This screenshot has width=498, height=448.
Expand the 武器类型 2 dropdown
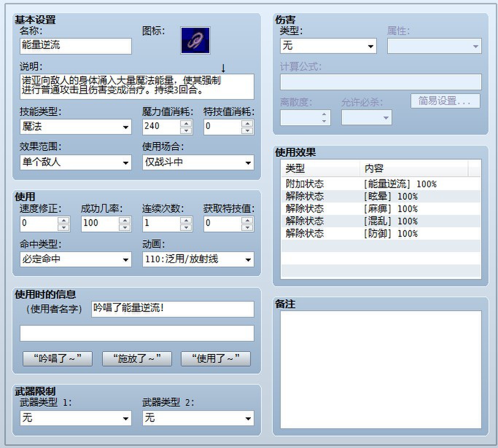tap(198, 418)
